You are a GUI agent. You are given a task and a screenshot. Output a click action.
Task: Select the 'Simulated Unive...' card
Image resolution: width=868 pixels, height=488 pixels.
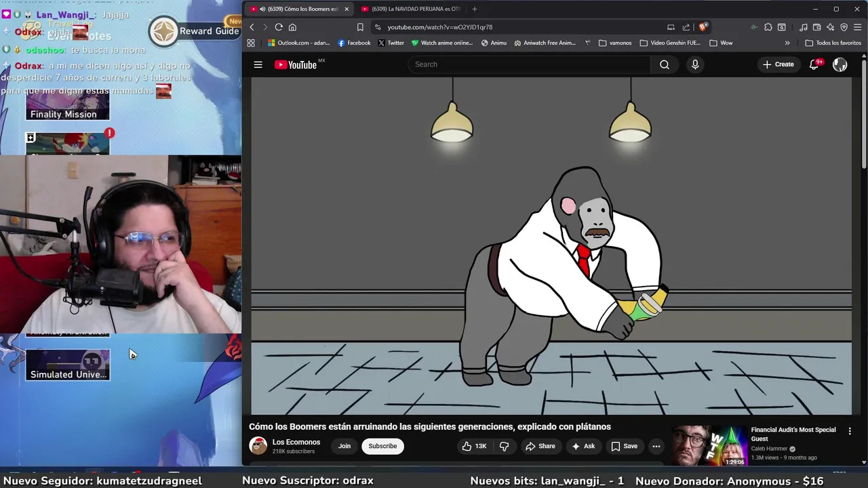point(67,365)
